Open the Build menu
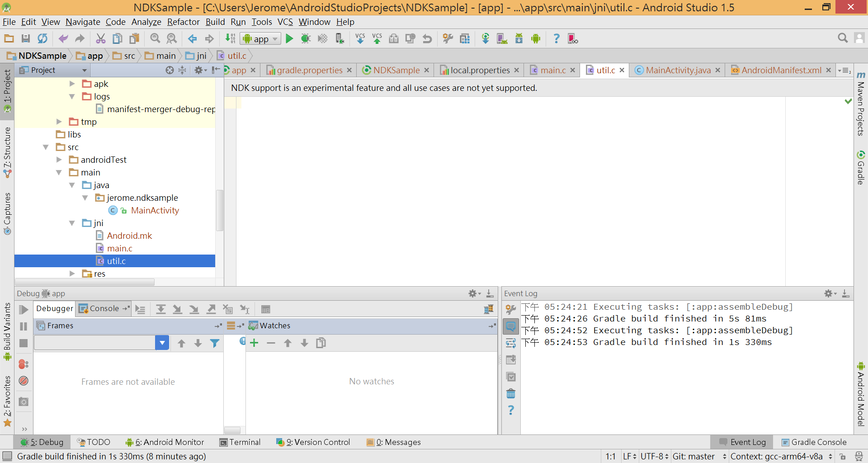The image size is (868, 463). (215, 22)
